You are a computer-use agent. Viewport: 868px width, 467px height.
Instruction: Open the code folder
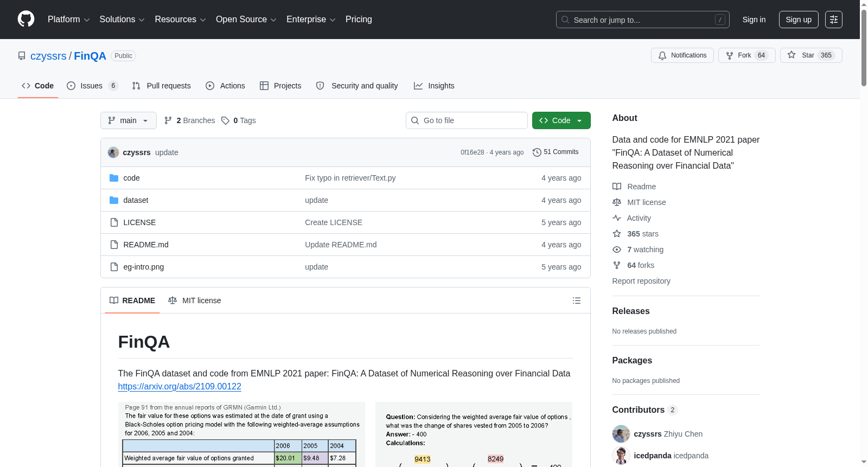131,178
